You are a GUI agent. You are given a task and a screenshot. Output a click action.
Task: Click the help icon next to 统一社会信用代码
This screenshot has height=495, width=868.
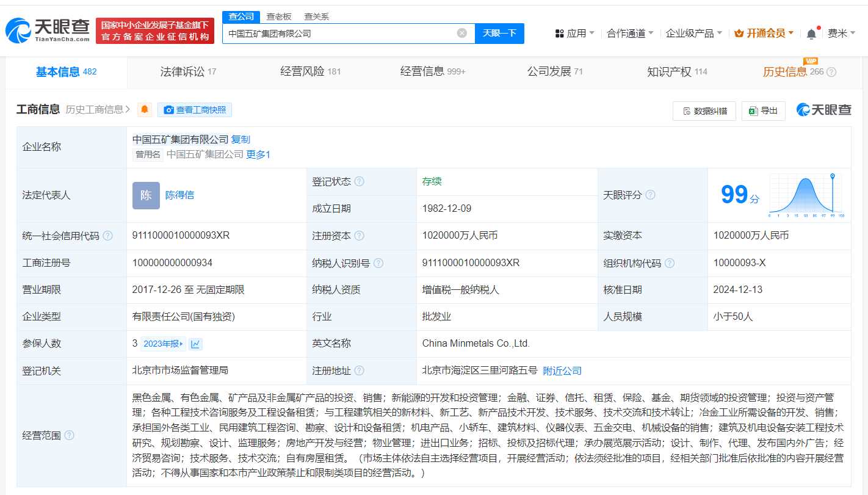click(x=108, y=236)
